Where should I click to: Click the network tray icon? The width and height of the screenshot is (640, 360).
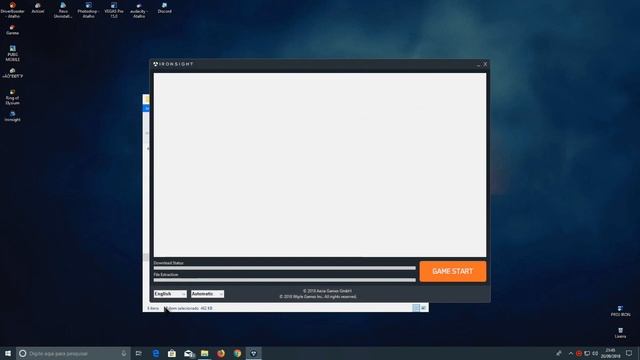587,353
